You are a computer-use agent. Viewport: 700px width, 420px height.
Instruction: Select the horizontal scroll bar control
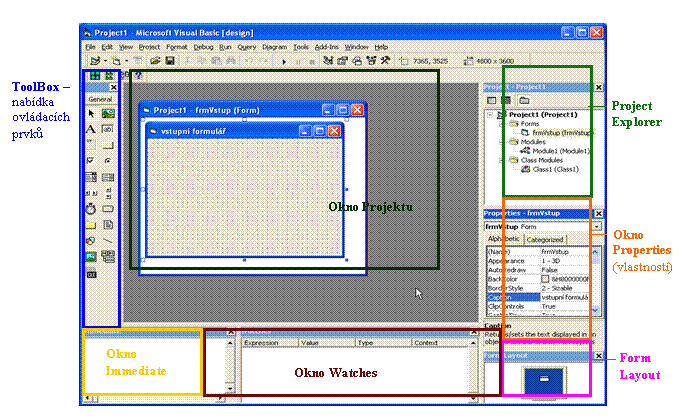tap(91, 193)
